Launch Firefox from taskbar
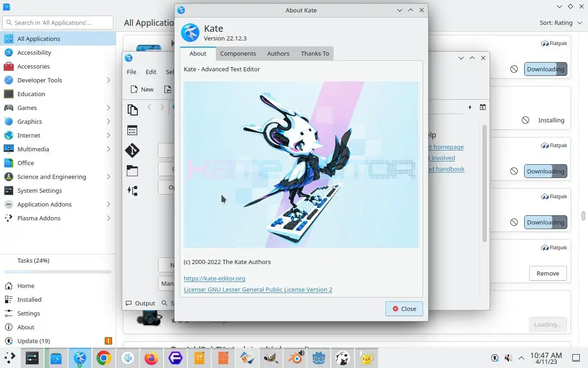 pyautogui.click(x=152, y=357)
